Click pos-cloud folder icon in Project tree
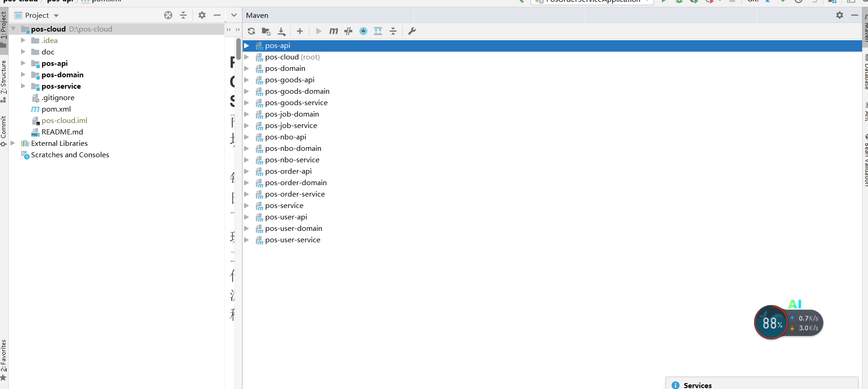 click(25, 29)
